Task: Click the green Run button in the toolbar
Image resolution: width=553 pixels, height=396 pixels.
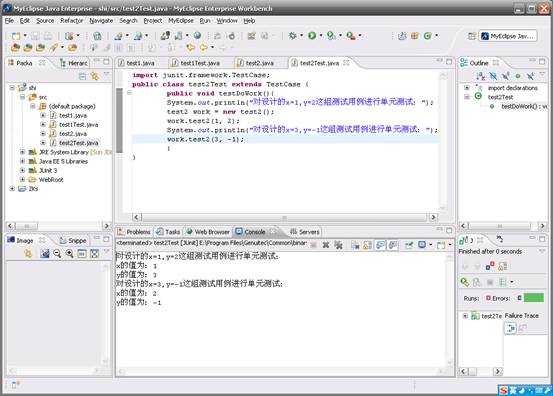Action: [x=312, y=35]
